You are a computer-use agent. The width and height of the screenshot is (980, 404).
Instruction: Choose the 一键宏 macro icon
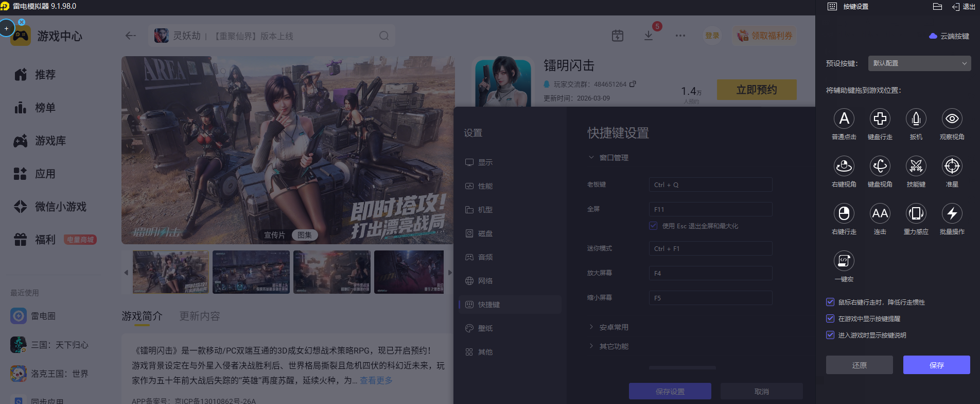844,261
